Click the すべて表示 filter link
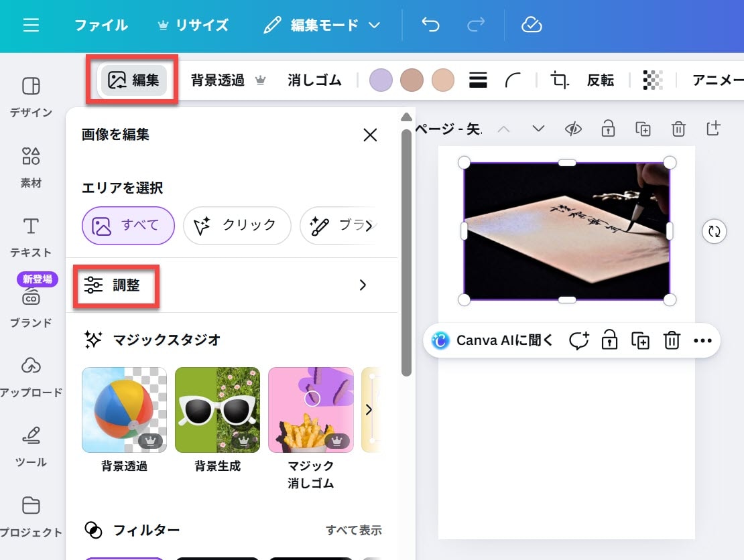Screen dimensions: 744x560 point(353,531)
